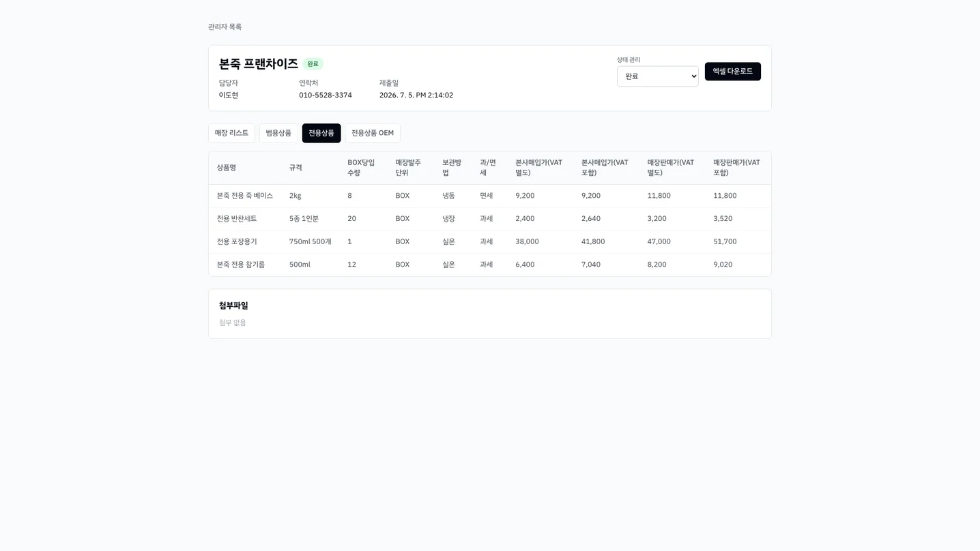
Task: Select product 본죽 전용 참기름
Action: [x=241, y=265]
